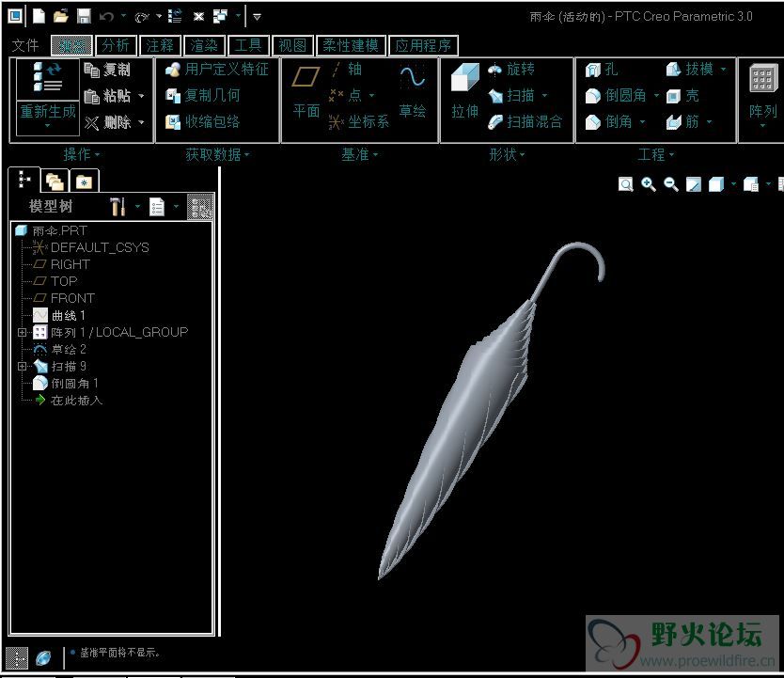Select the 拉伸 extrude tool

pyautogui.click(x=465, y=90)
